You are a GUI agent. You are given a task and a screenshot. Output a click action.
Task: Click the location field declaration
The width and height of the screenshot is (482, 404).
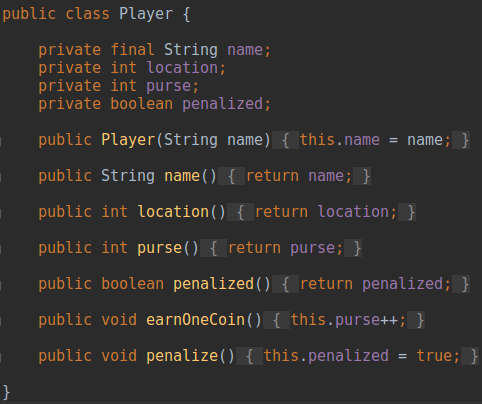[182, 68]
